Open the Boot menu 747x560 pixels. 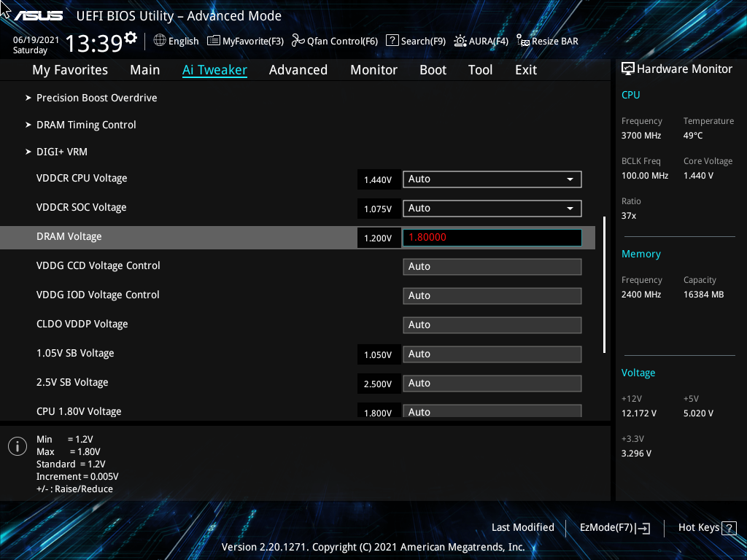[x=433, y=69]
